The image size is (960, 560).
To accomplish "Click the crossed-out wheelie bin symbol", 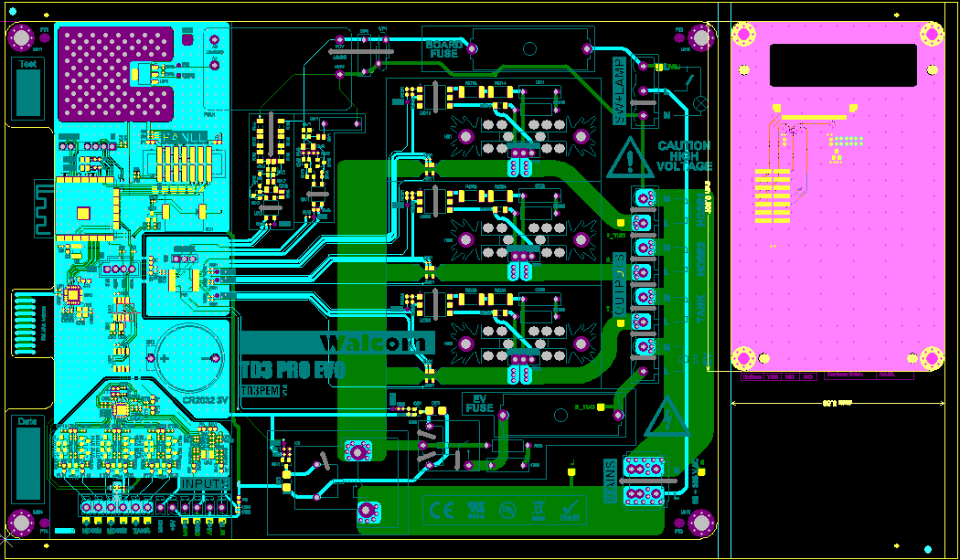I will point(539,509).
